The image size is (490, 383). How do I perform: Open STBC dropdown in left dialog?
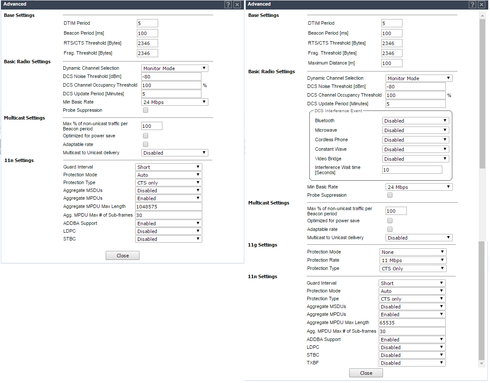(169, 239)
